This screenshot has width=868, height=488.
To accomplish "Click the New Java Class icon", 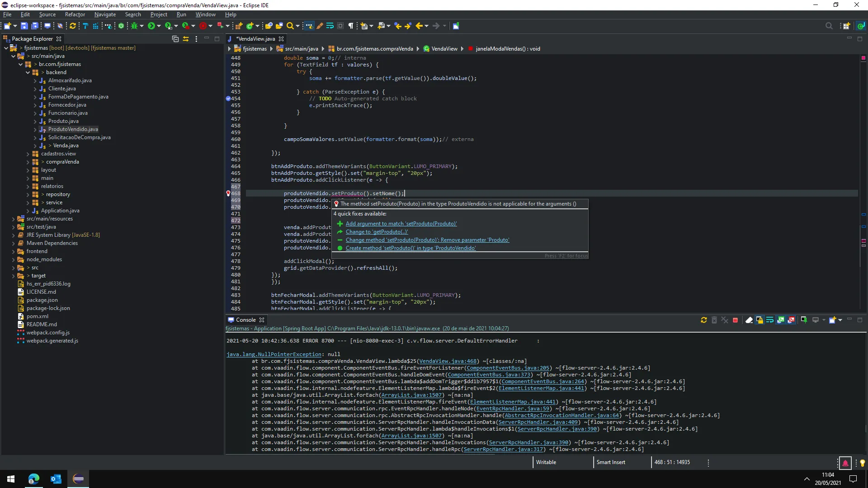I will 250,26.
